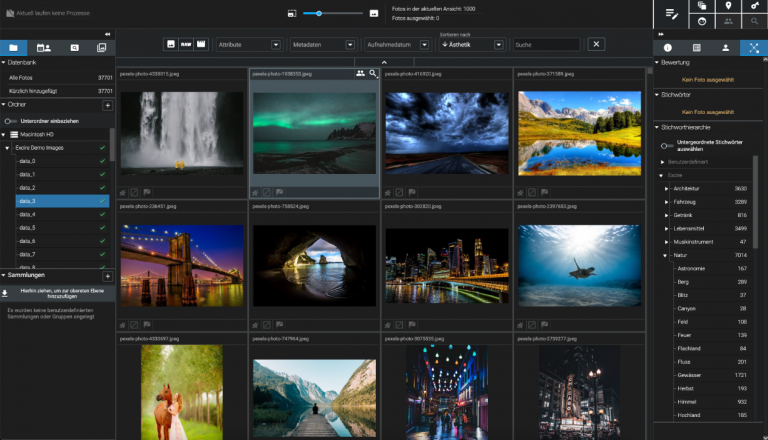Select the Brooklyn bridge night photo thumbnail

[180, 265]
